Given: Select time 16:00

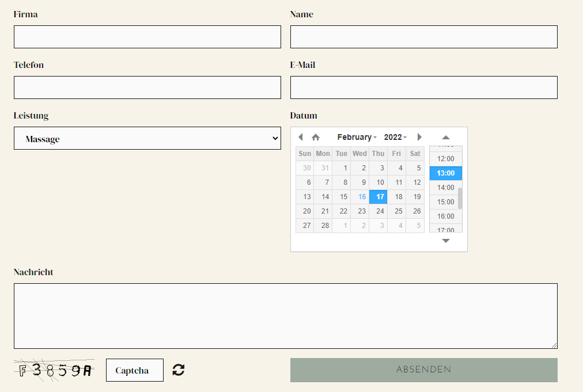Looking at the screenshot, I should point(446,216).
